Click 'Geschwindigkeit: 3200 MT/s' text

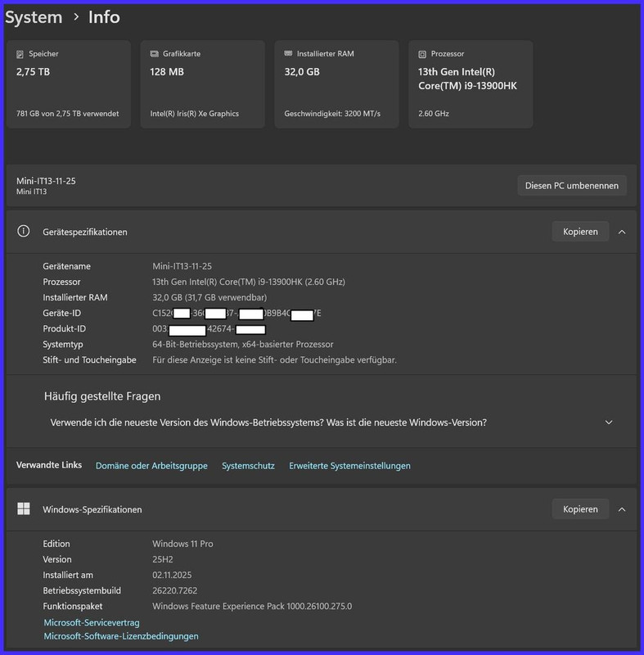click(x=332, y=114)
